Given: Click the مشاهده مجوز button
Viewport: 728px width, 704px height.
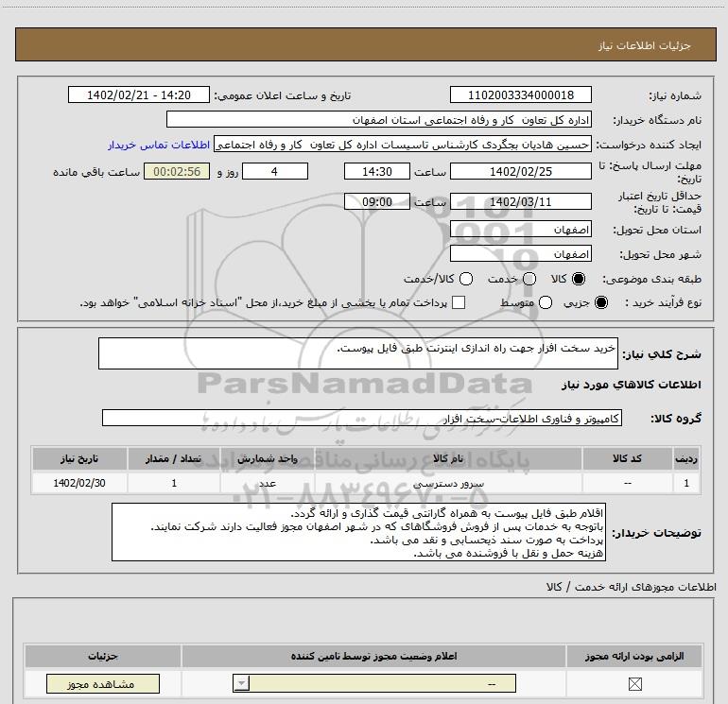Looking at the screenshot, I should click(x=103, y=683).
